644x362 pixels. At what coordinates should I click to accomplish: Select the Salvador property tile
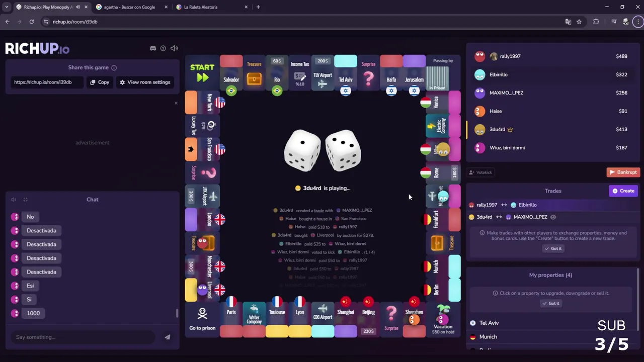231,73
